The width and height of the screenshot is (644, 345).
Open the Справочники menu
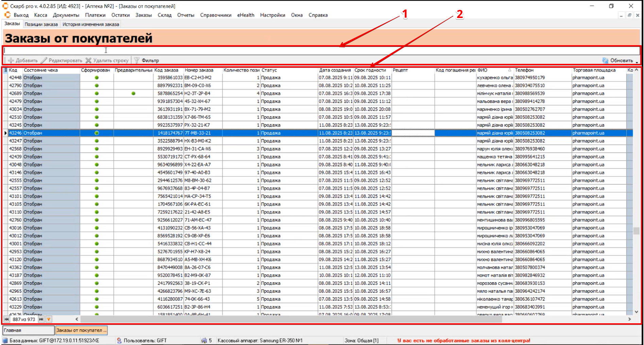[216, 15]
